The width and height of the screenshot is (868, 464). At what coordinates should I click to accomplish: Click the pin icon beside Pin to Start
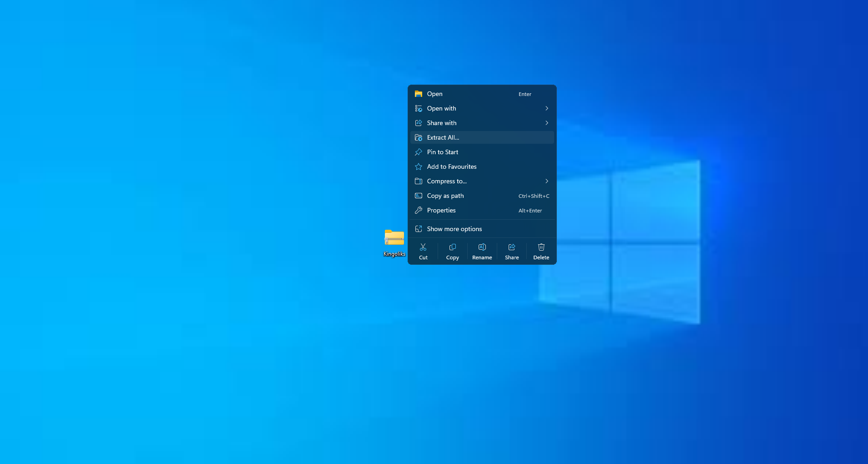419,152
